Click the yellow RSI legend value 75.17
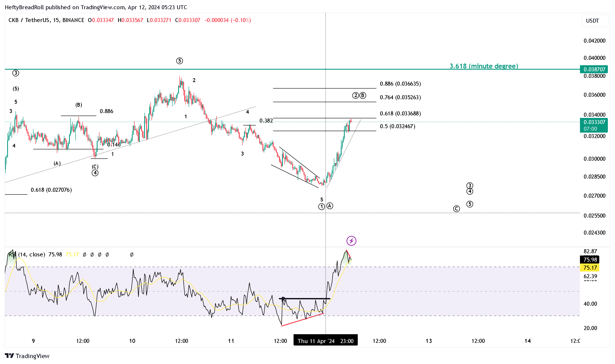Viewport: 615px width, 364px height. [x=72, y=255]
